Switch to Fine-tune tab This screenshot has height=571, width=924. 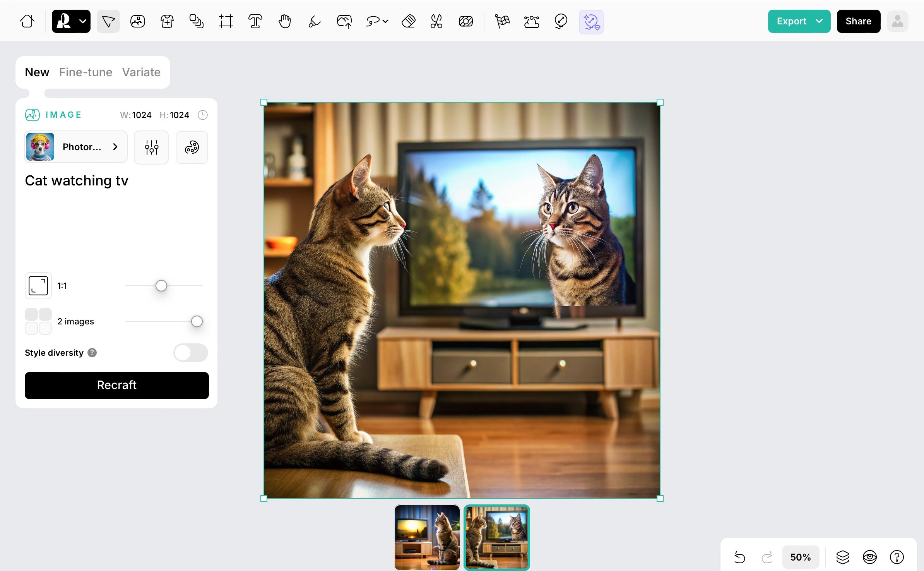[86, 72]
